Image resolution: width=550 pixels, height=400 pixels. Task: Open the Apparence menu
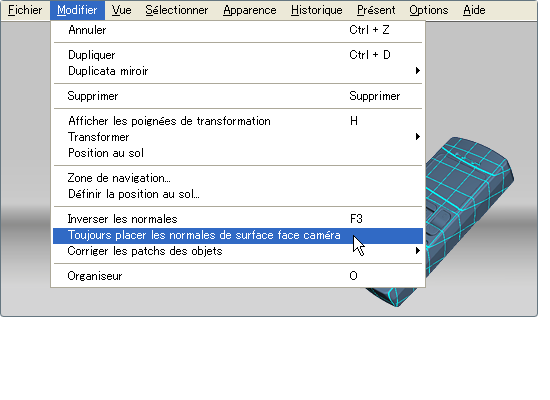click(249, 10)
